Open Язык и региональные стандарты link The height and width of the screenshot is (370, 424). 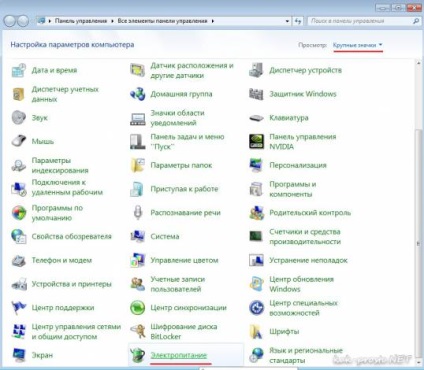(306, 355)
